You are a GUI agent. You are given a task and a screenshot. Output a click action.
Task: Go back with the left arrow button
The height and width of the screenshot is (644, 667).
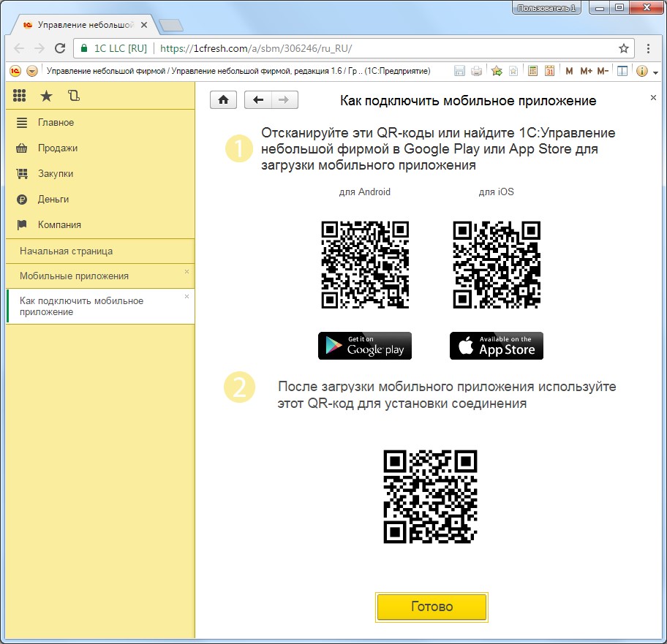(257, 100)
